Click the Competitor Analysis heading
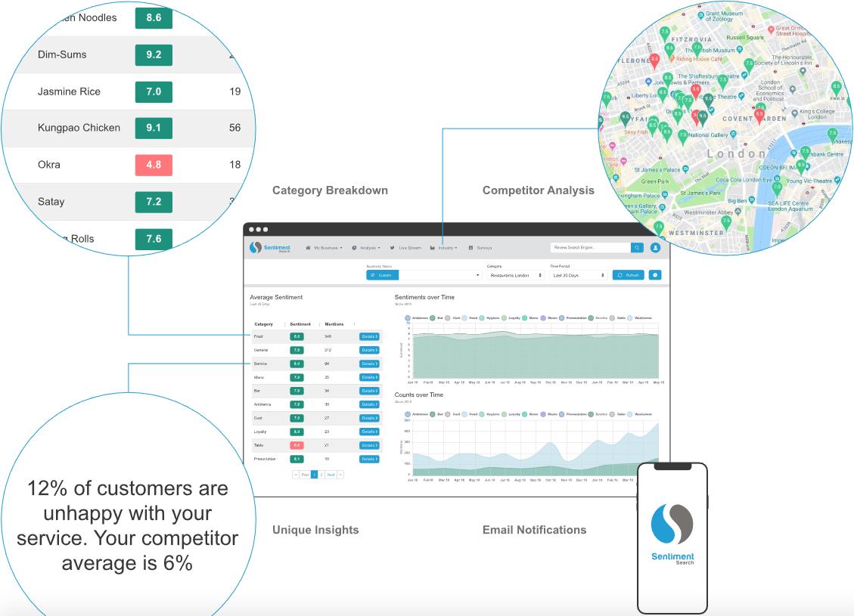 (538, 190)
